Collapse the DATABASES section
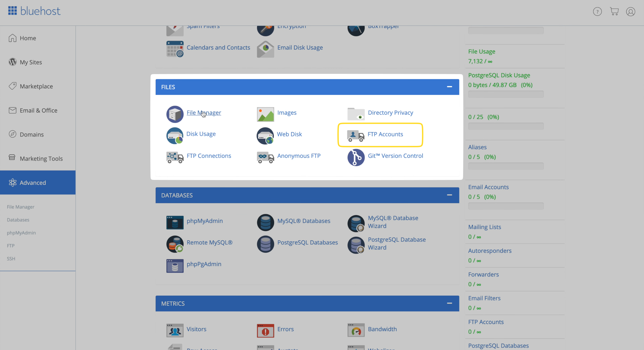 click(449, 195)
